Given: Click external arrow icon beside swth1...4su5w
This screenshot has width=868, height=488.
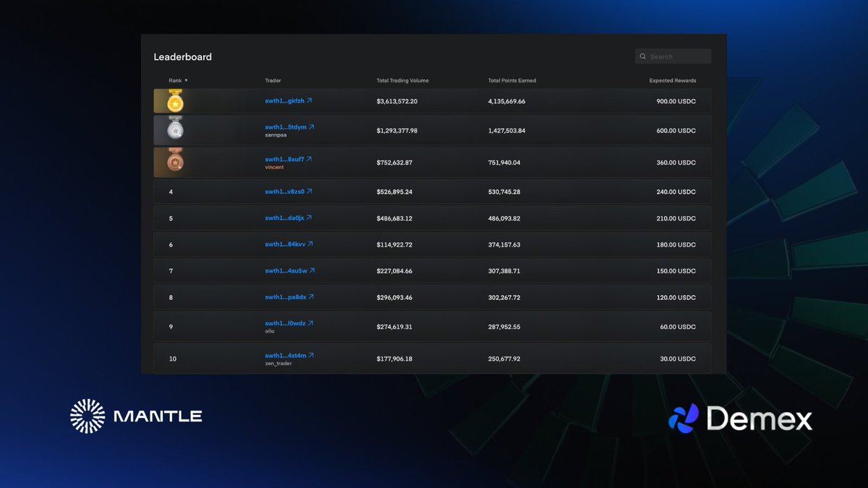Looking at the screenshot, I should tap(312, 270).
